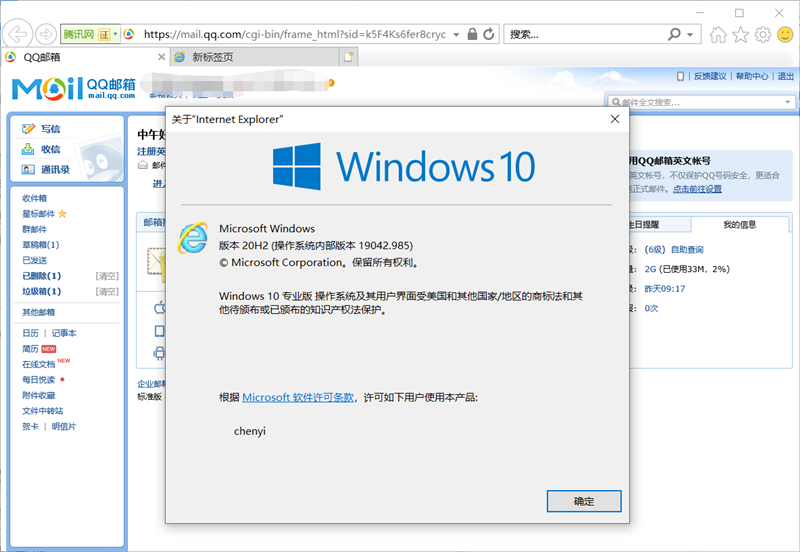Open favorites with the star icon

(740, 35)
